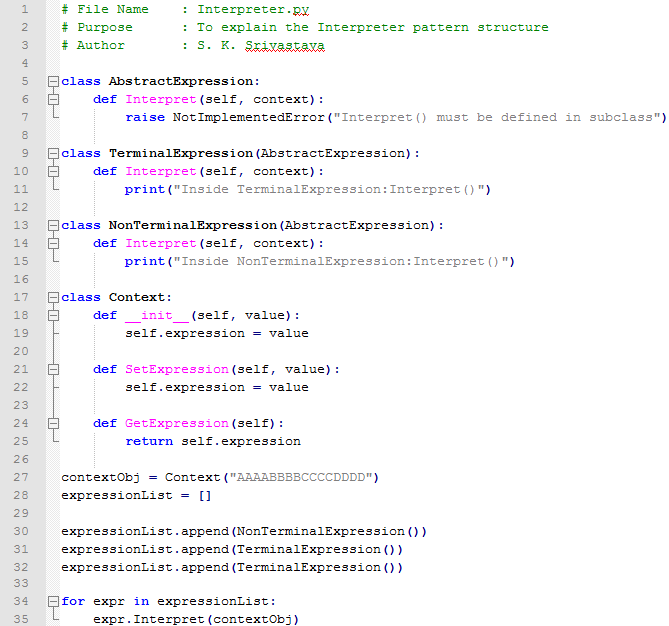Image resolution: width=669 pixels, height=626 pixels.
Task: Collapse the Interpret method fold on line 6
Action: pos(53,99)
